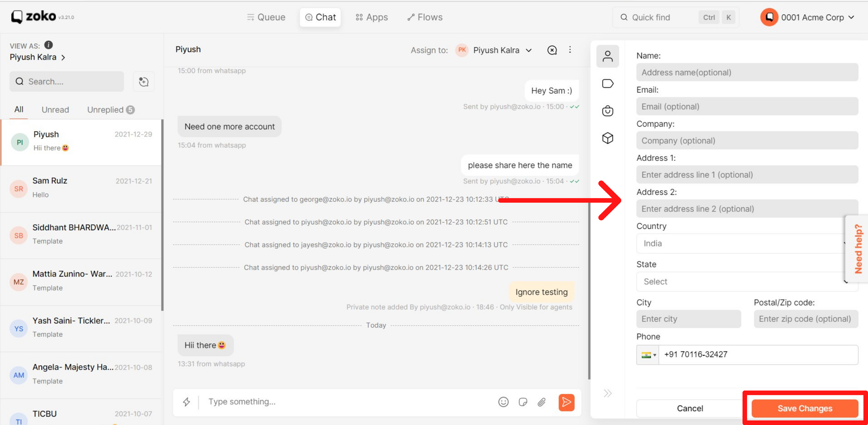Open the TICBU conversation
This screenshot has width=868, height=425.
click(x=81, y=412)
